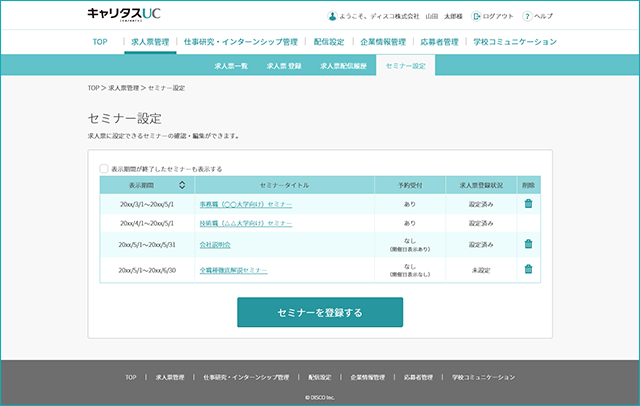Open 応募者管理 in the main navigation
The height and width of the screenshot is (406, 640).
coord(439,42)
